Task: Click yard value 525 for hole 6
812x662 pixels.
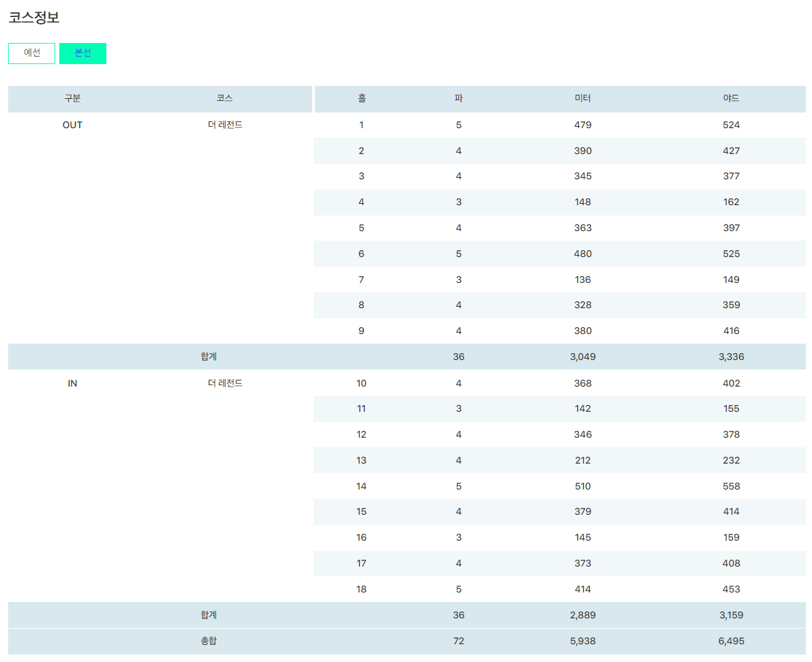Action: [x=732, y=254]
